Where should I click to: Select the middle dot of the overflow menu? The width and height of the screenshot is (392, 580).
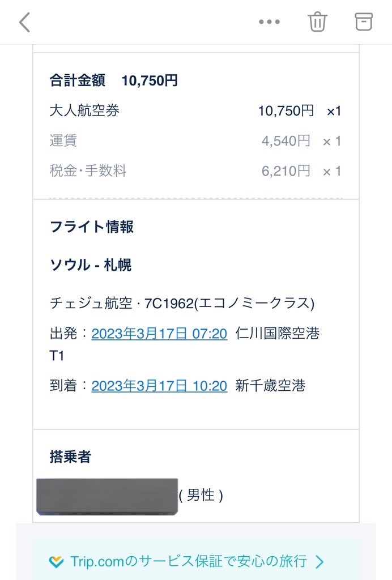269,22
